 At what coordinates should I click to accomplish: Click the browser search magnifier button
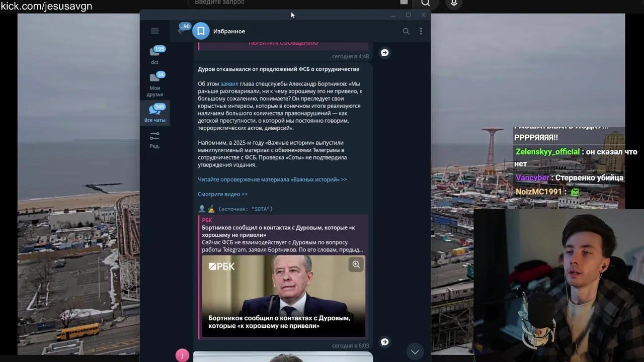pos(426,3)
